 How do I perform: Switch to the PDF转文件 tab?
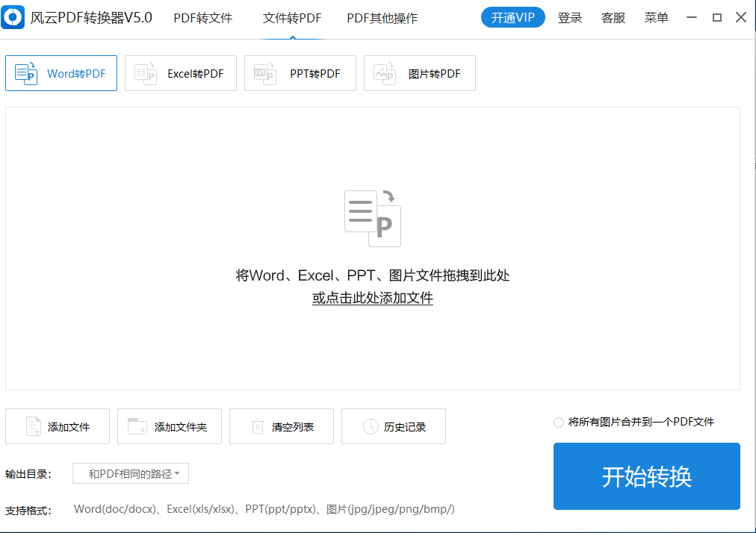[x=203, y=19]
